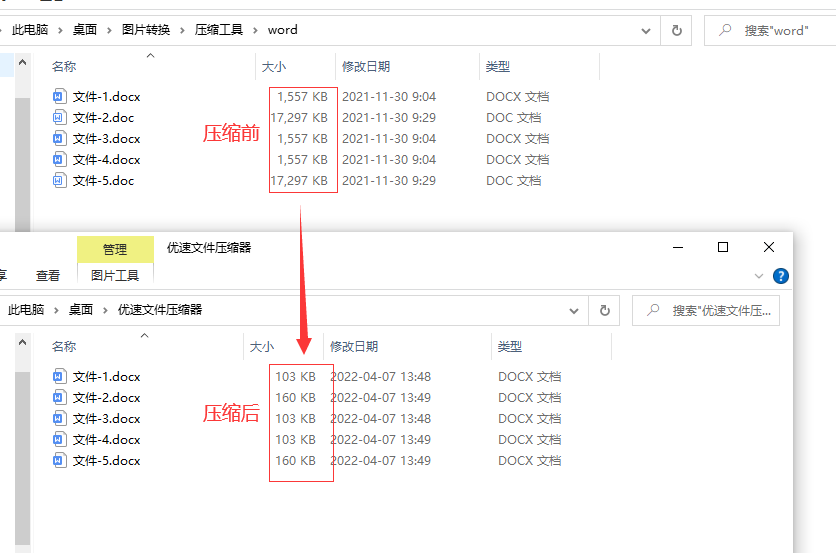Click the scroll-up arrow in the word window
Screen dimensions: 836x553
click(22, 62)
